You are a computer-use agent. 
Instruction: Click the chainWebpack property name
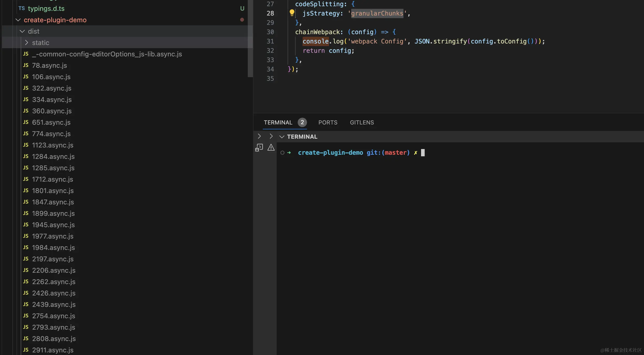(317, 32)
